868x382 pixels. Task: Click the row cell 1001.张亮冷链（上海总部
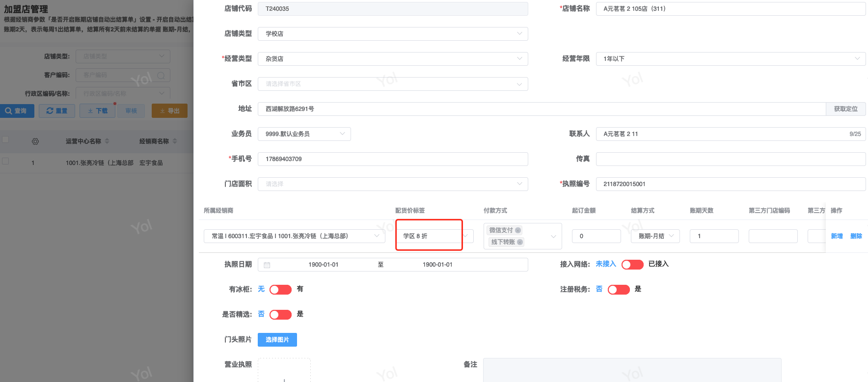pos(100,163)
